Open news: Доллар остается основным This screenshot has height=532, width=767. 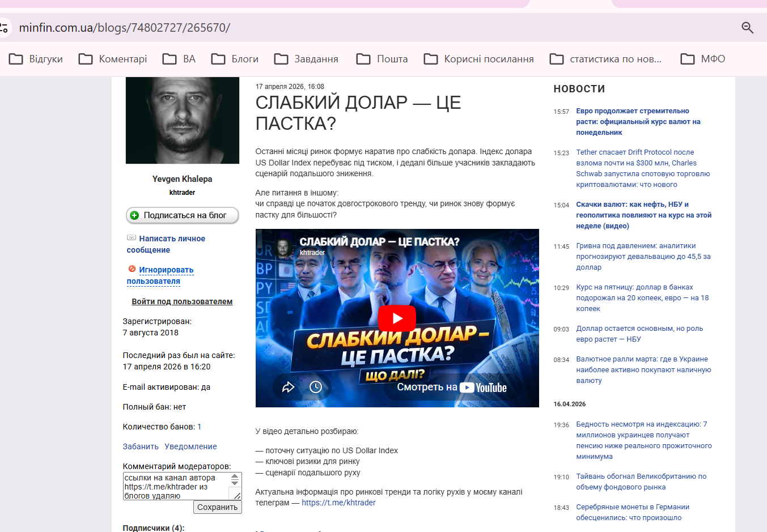pos(639,334)
